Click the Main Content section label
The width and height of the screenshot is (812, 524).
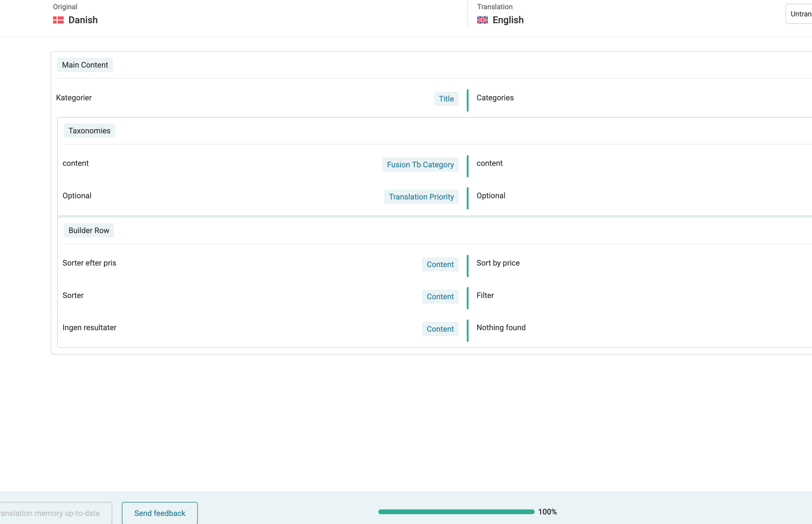point(85,65)
